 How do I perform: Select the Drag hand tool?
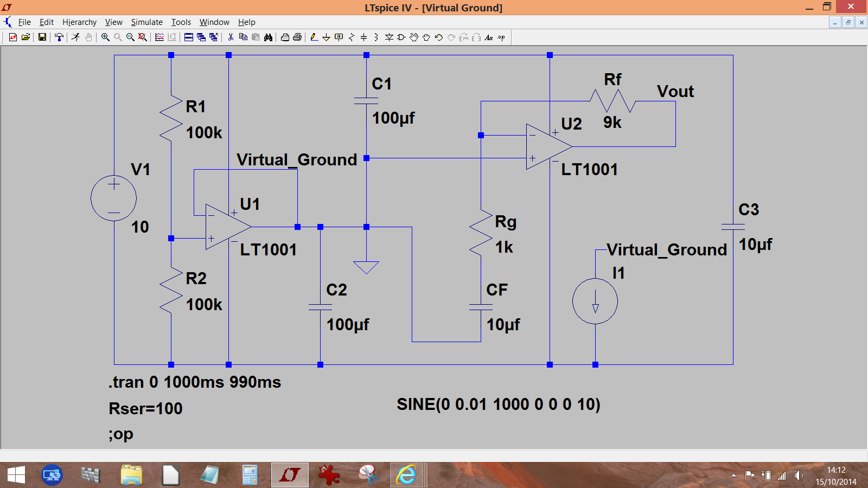point(426,37)
